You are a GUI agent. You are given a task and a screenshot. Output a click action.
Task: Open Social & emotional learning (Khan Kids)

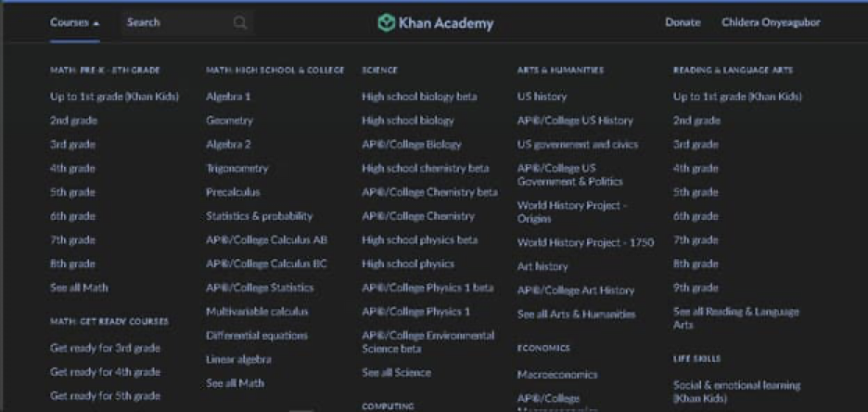736,391
